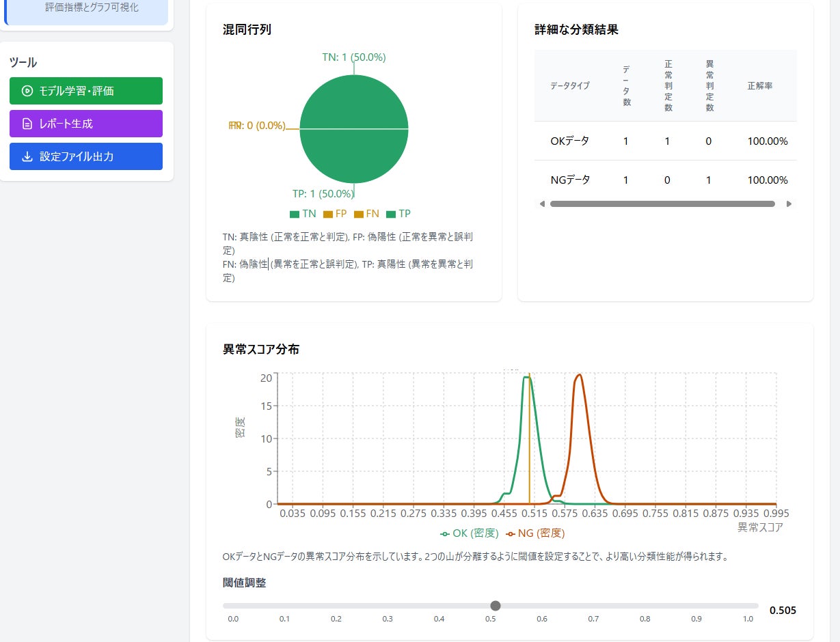Click the 設定ファイル出力 button
The image size is (840, 642).
pyautogui.click(x=86, y=156)
